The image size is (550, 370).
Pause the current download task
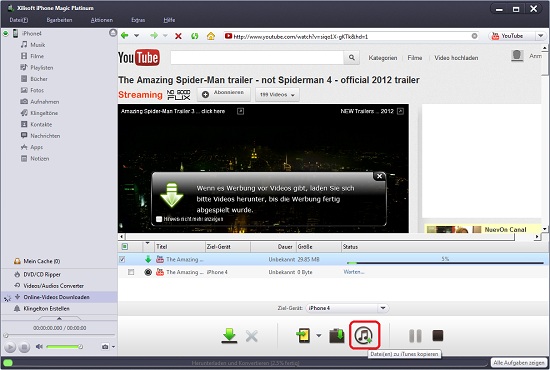coord(415,336)
